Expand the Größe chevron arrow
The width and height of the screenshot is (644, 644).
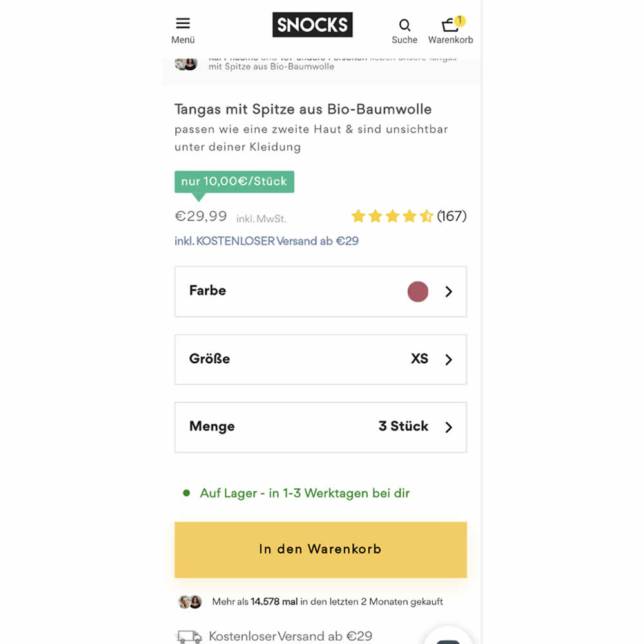pyautogui.click(x=449, y=360)
